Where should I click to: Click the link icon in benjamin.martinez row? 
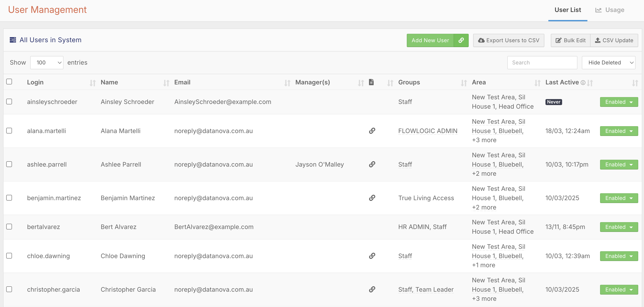[372, 198]
